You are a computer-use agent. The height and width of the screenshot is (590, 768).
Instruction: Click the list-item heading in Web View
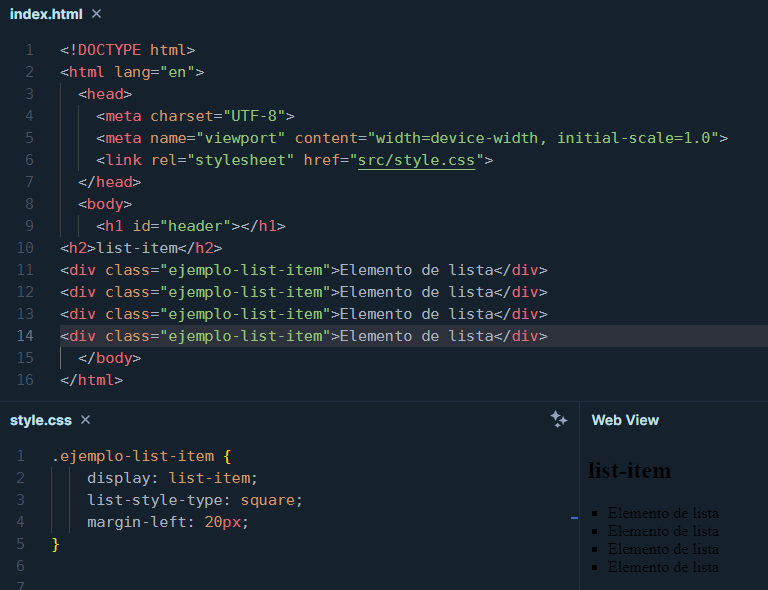629,470
